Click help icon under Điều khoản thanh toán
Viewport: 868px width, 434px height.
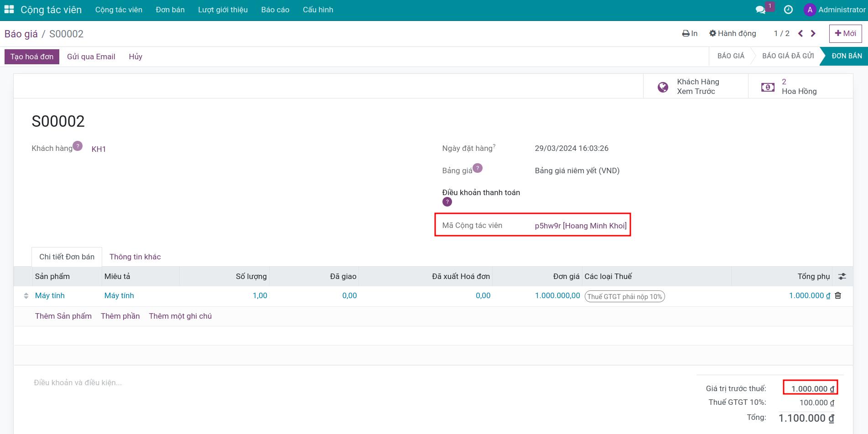tap(447, 202)
